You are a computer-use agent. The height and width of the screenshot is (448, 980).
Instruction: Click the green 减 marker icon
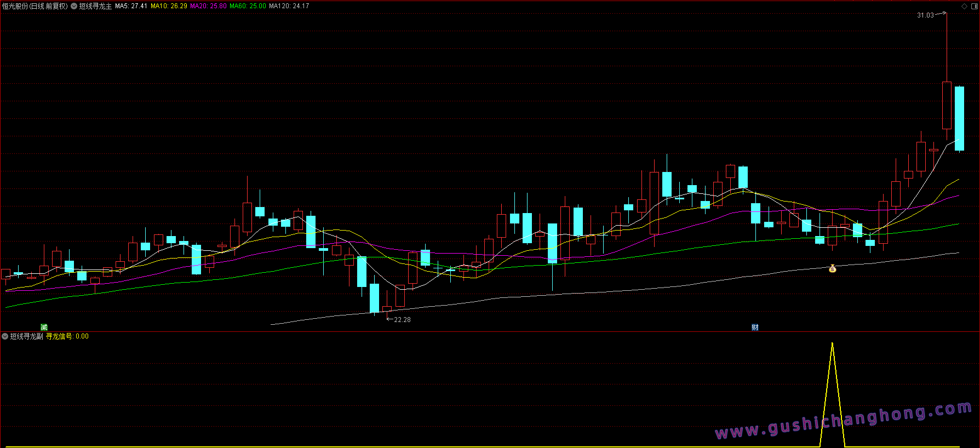pyautogui.click(x=44, y=328)
